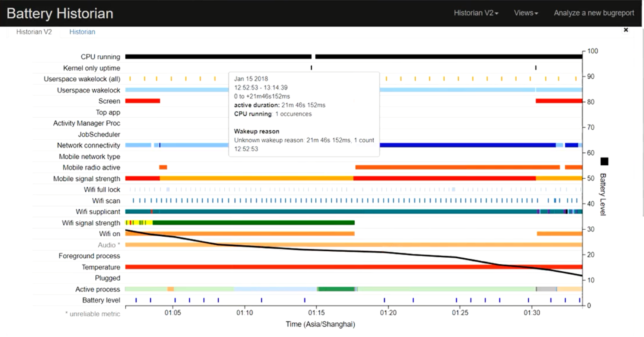Open the Views dropdown menu

[526, 13]
